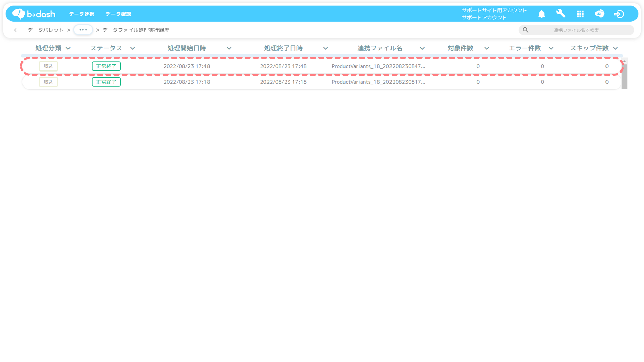Open the 処理開始日時 column dropdown

tap(229, 48)
